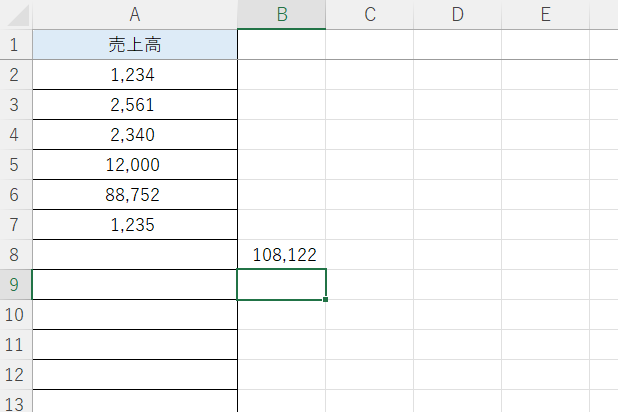Select row 5 header
Viewport: 618px width, 412px height.
coord(16,165)
